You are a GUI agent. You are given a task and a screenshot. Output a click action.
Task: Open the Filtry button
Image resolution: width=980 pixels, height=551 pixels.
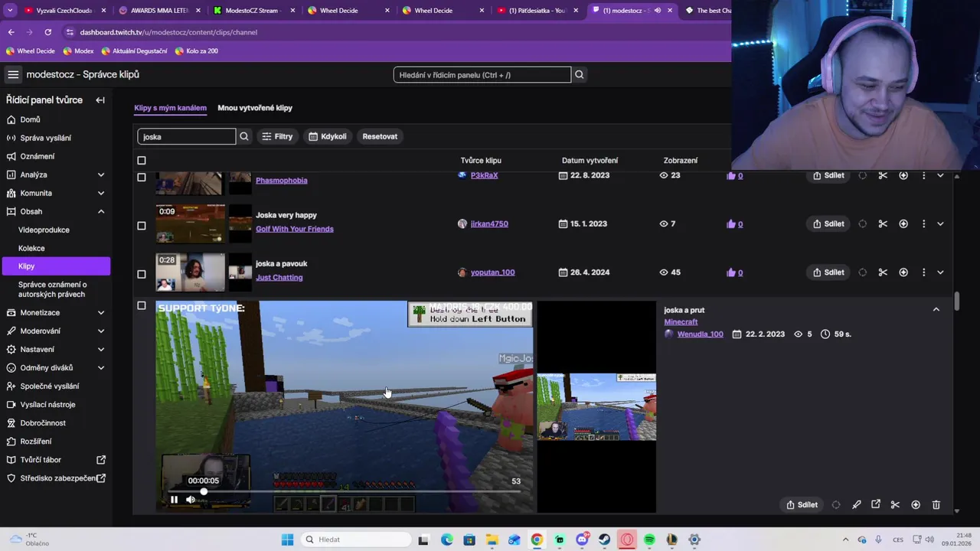coord(277,136)
